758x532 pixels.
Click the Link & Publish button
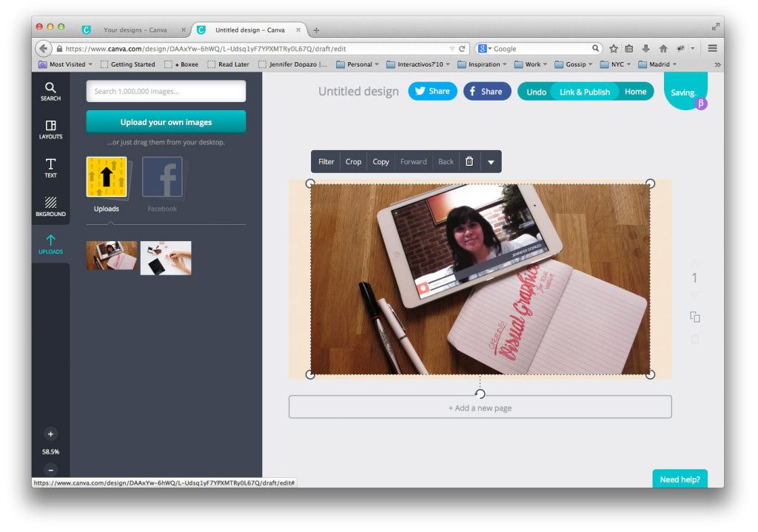click(x=584, y=92)
